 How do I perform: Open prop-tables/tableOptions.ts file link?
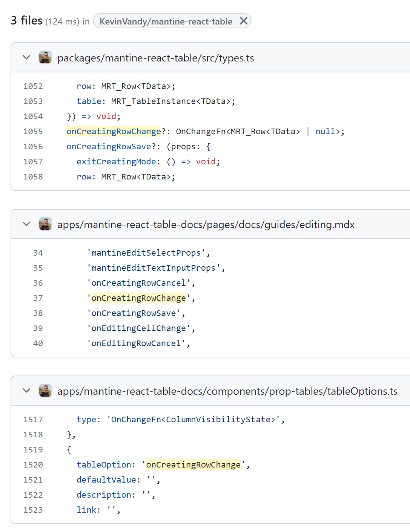click(x=227, y=391)
